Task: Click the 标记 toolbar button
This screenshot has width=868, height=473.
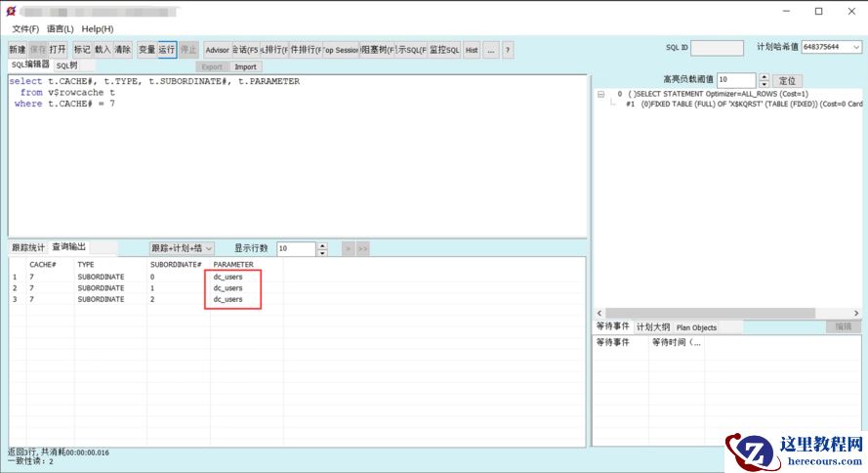Action: point(82,50)
